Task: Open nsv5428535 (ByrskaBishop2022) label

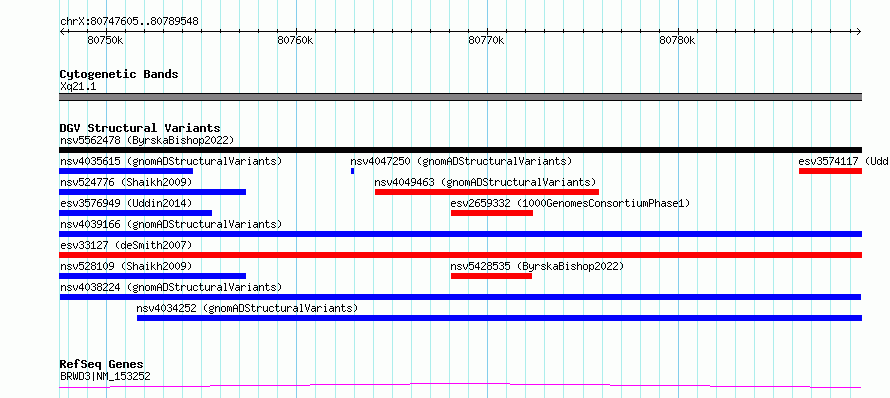Action: coord(538,266)
